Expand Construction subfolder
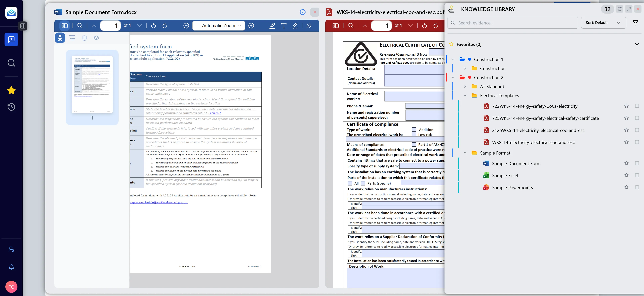Image resolution: width=644 pixels, height=296 pixels. pyautogui.click(x=465, y=68)
